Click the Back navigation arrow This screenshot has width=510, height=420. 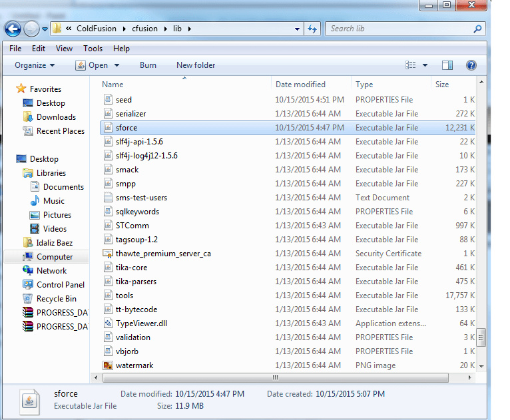[13, 29]
